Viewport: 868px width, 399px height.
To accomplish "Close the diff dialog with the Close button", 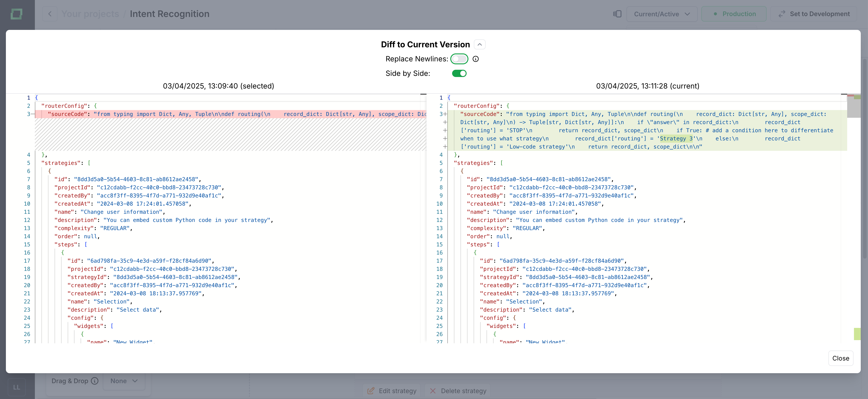I will [x=840, y=358].
